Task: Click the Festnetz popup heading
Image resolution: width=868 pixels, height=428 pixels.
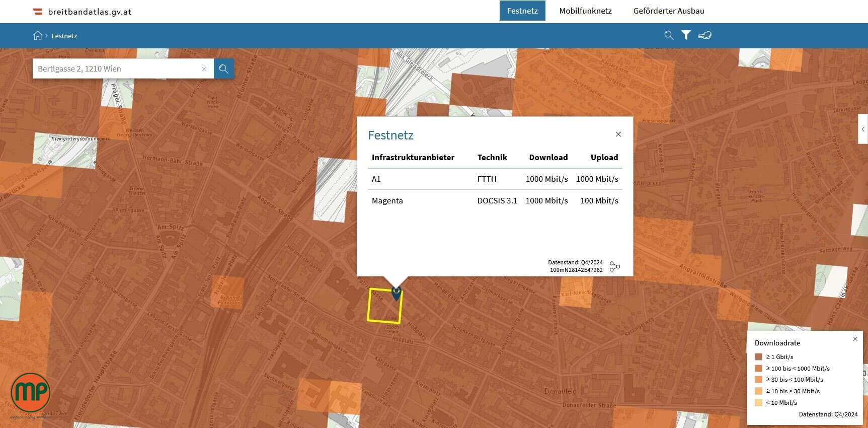Action: (390, 135)
